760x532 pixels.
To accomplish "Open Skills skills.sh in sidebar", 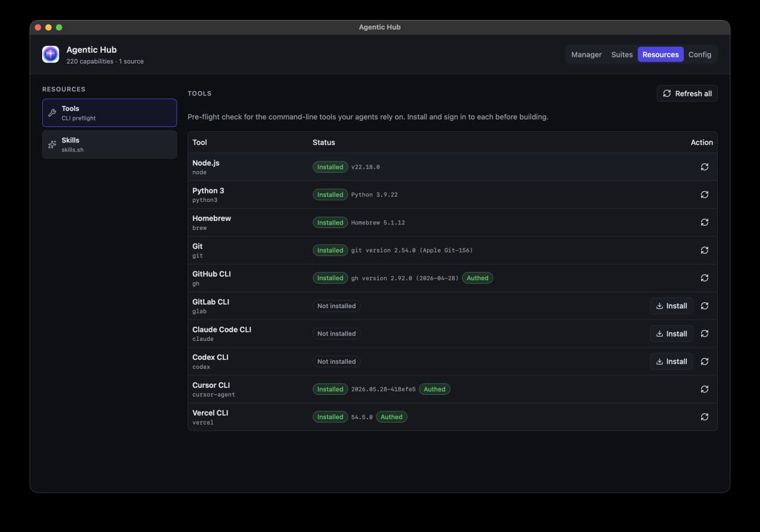I will pyautogui.click(x=109, y=144).
